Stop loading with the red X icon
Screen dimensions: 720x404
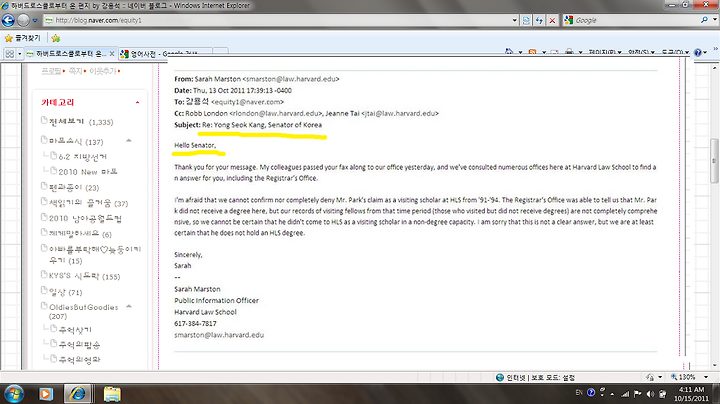[x=552, y=20]
